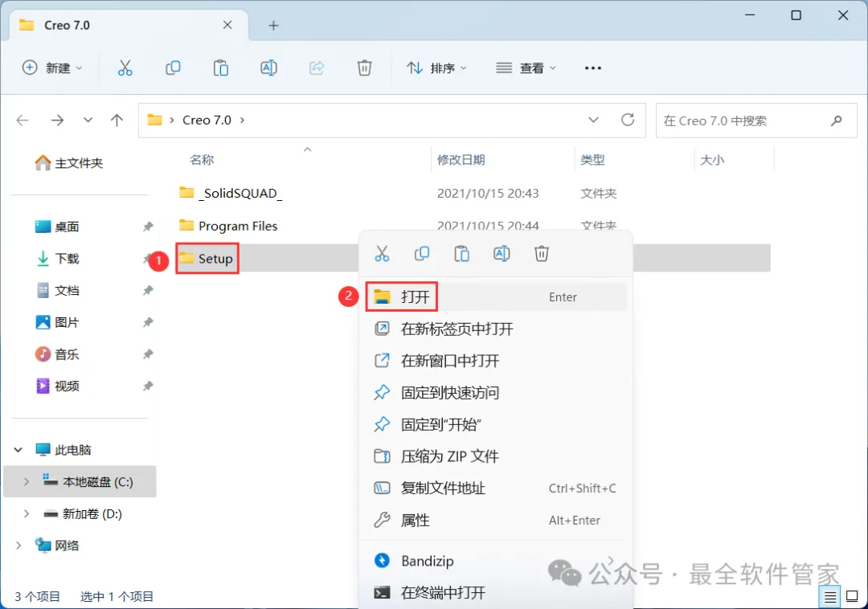Viewport: 868px width, 609px height.
Task: Collapse the 此电脑 tree node
Action: 18,450
